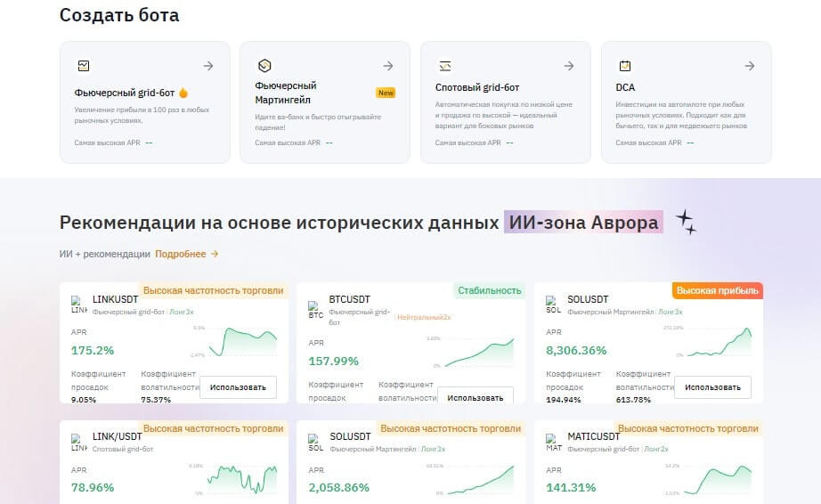Image resolution: width=821 pixels, height=504 pixels.
Task: Click the New badge on Мартингейл card
Action: 386,93
